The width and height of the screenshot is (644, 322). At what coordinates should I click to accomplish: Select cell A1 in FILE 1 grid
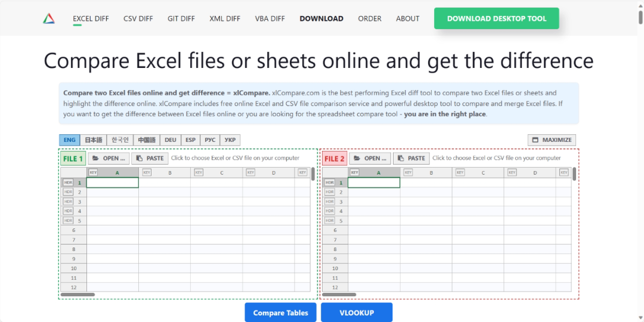113,182
